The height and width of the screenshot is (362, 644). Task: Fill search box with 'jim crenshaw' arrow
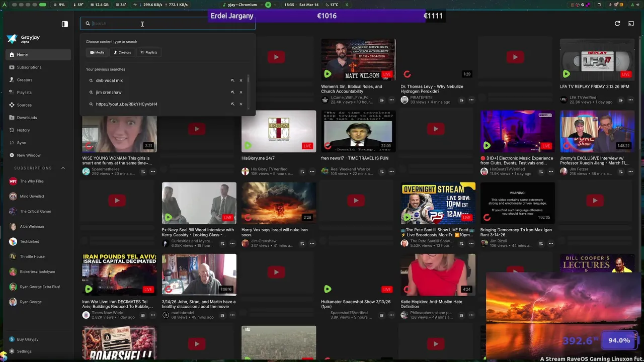232,93
